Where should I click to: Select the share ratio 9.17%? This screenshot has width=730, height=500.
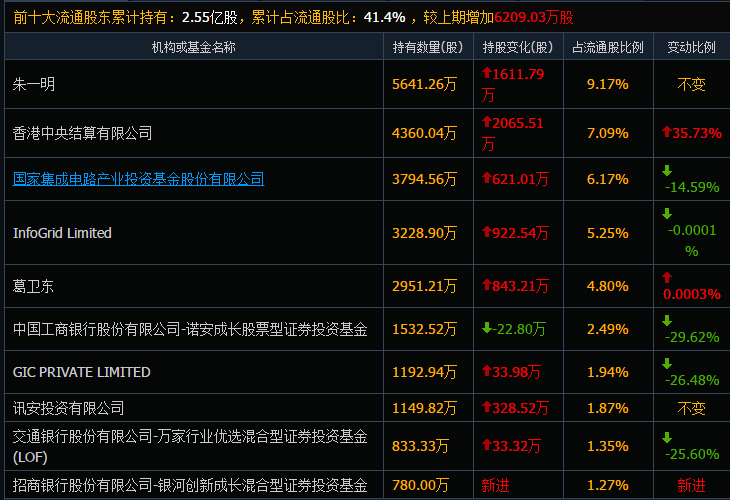click(x=608, y=84)
